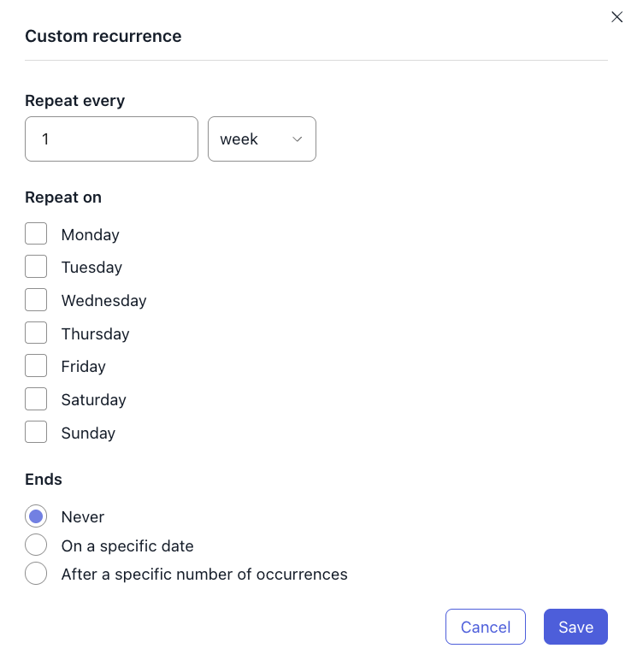Select the Never end option
Viewport: 643px width, 672px height.
pos(36,516)
